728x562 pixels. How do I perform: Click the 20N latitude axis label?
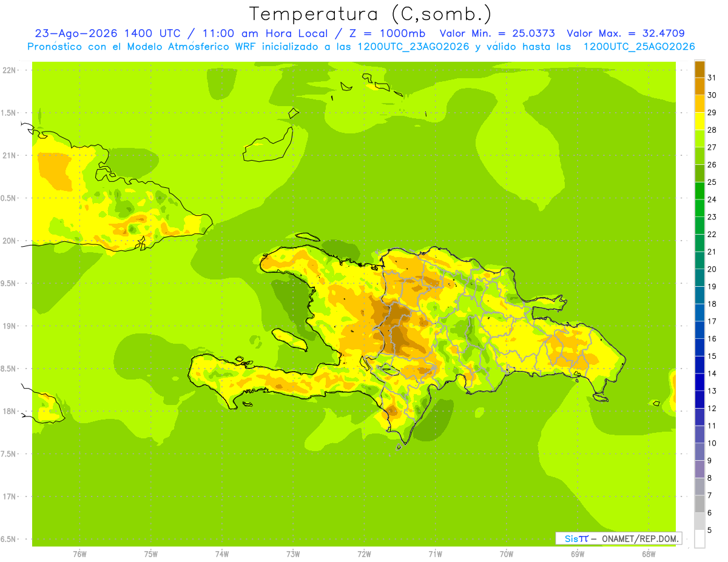(x=10, y=241)
